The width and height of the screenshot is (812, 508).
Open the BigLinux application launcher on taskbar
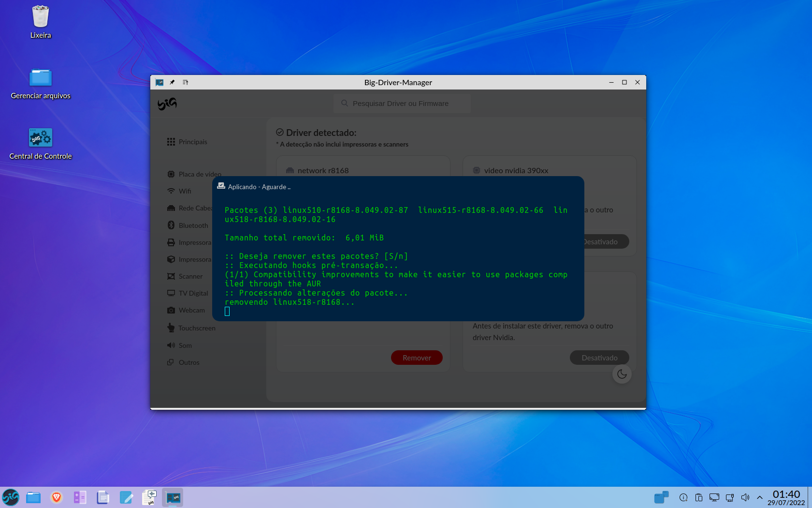click(10, 497)
